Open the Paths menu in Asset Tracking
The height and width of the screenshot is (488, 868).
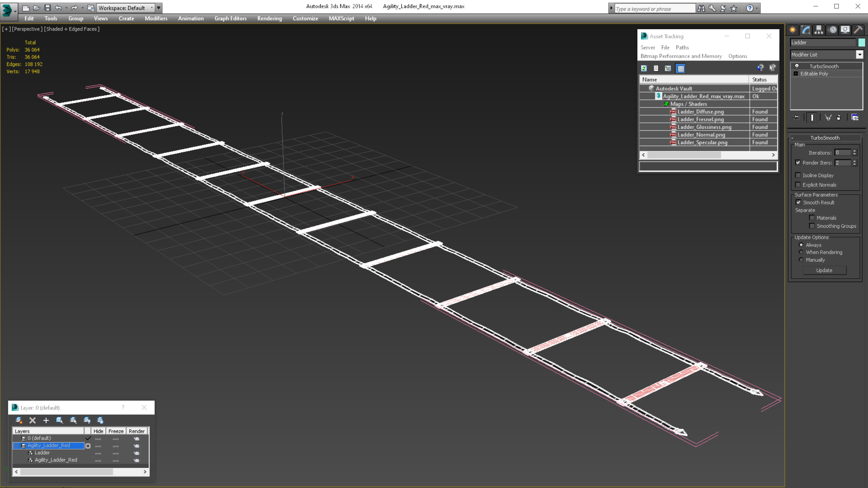point(682,48)
